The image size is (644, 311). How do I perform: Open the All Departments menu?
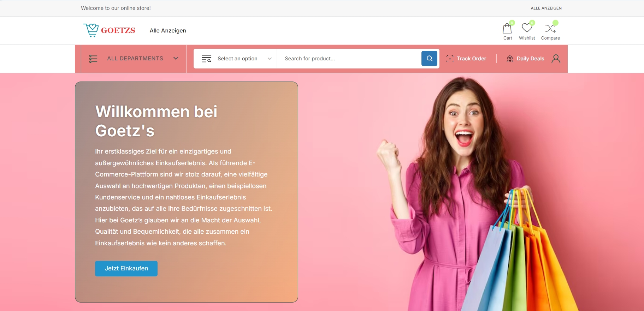click(x=134, y=59)
